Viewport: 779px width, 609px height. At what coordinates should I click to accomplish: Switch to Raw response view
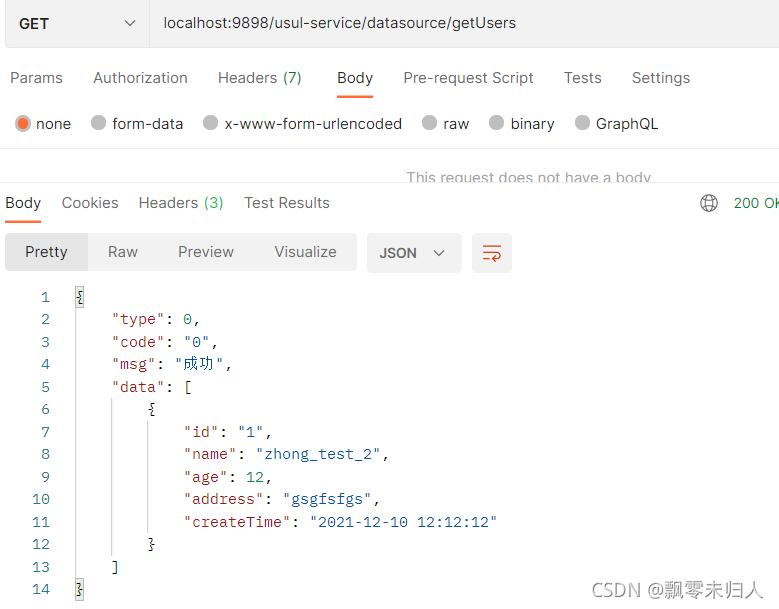click(123, 252)
